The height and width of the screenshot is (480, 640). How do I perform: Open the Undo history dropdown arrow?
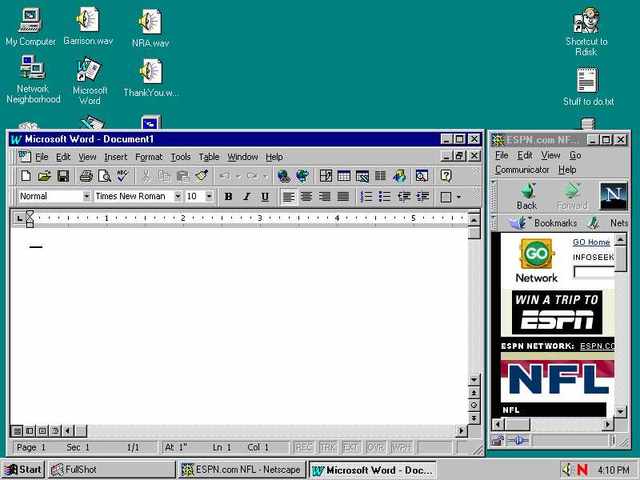pos(238,176)
